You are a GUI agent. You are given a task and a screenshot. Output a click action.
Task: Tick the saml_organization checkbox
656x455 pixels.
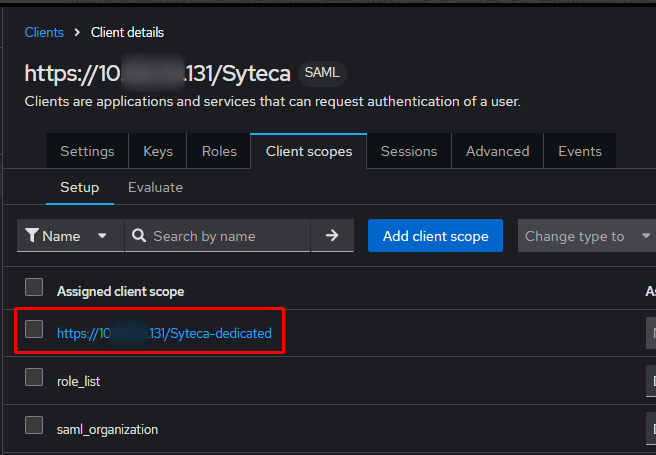34,425
